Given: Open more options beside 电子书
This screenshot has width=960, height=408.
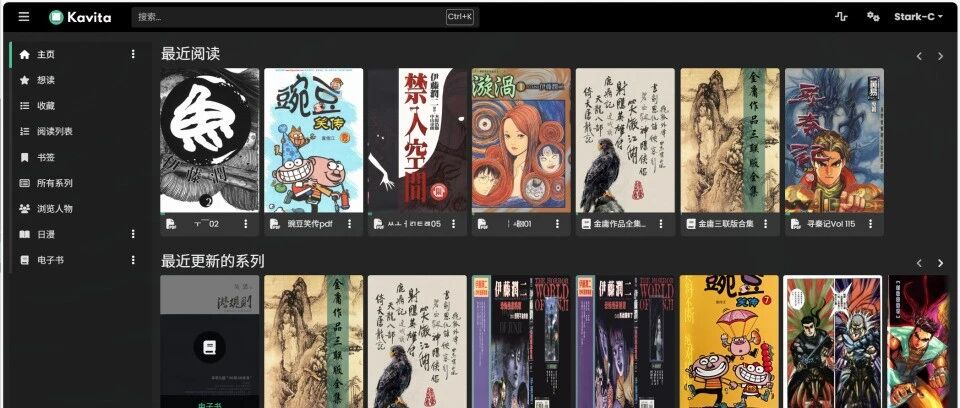Looking at the screenshot, I should pyautogui.click(x=133, y=260).
